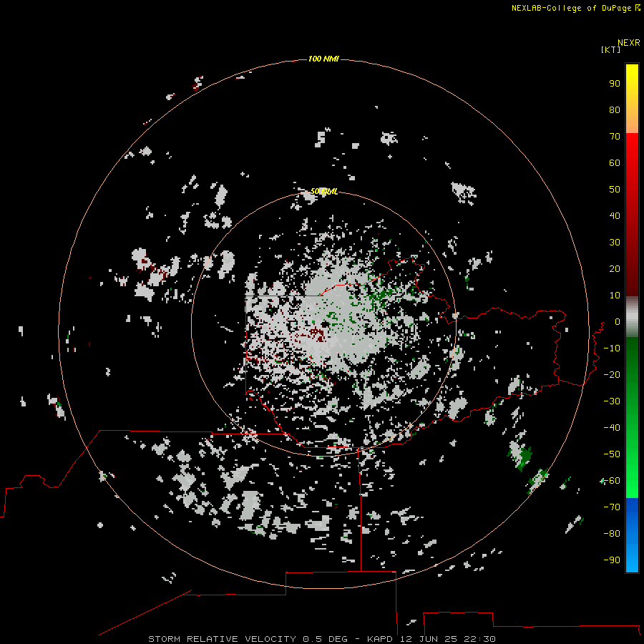
Task: Select the -80 value on the velocity scale
Action: (x=612, y=534)
